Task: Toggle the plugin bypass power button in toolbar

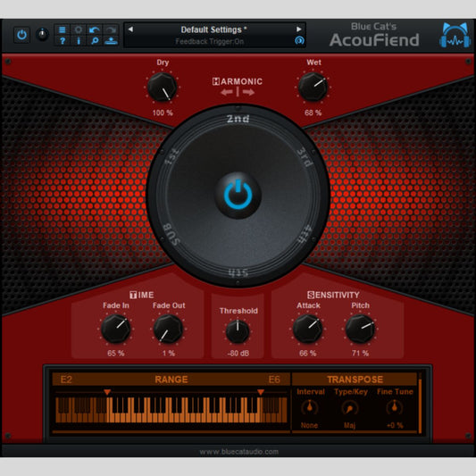Action: coord(21,35)
